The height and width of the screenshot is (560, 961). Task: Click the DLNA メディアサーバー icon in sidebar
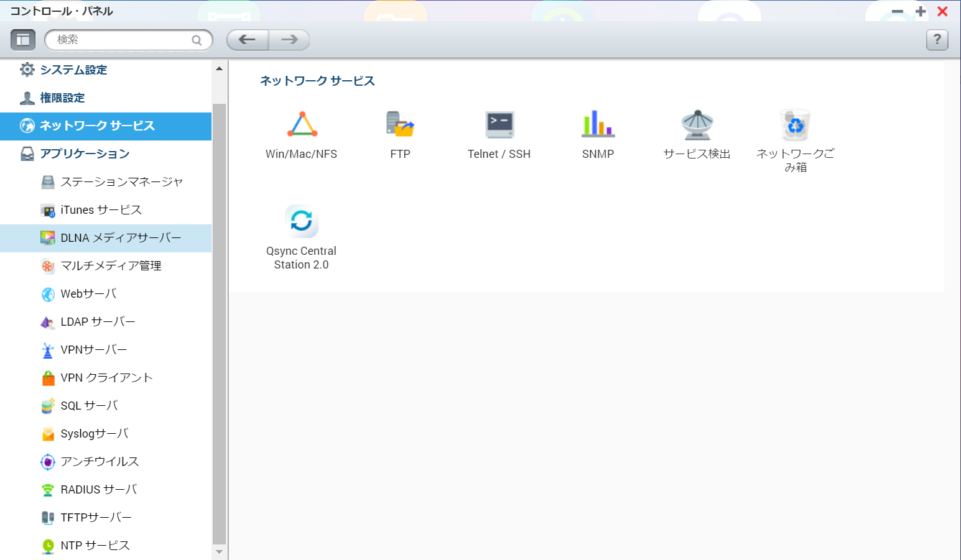tap(48, 238)
